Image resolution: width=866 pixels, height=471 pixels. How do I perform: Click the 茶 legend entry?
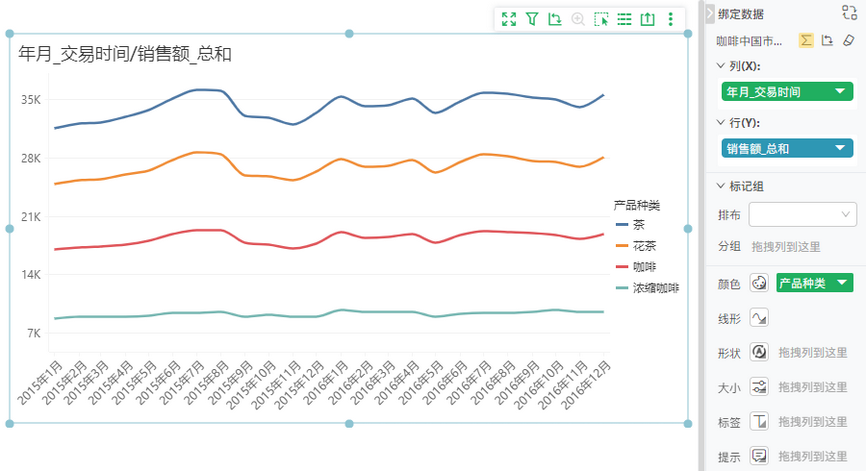pos(630,225)
